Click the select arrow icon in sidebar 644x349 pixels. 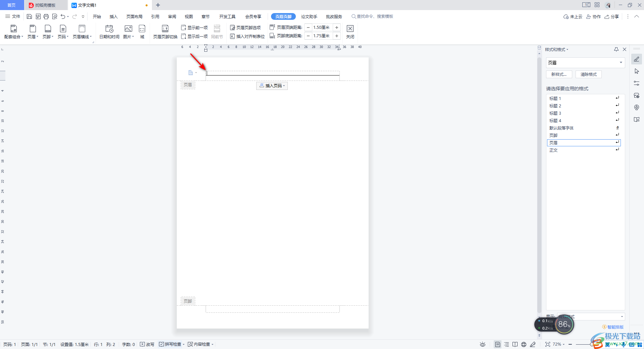637,71
